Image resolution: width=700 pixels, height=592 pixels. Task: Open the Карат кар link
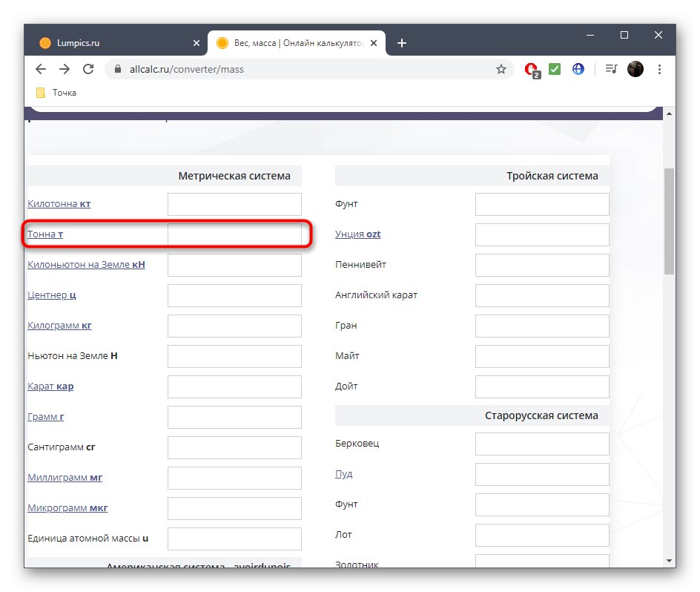50,386
